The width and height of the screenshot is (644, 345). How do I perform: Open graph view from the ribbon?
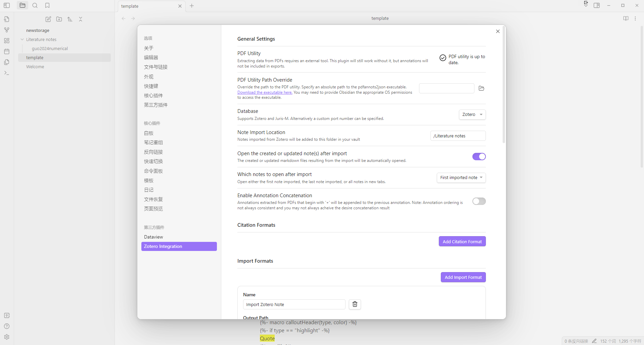7,30
